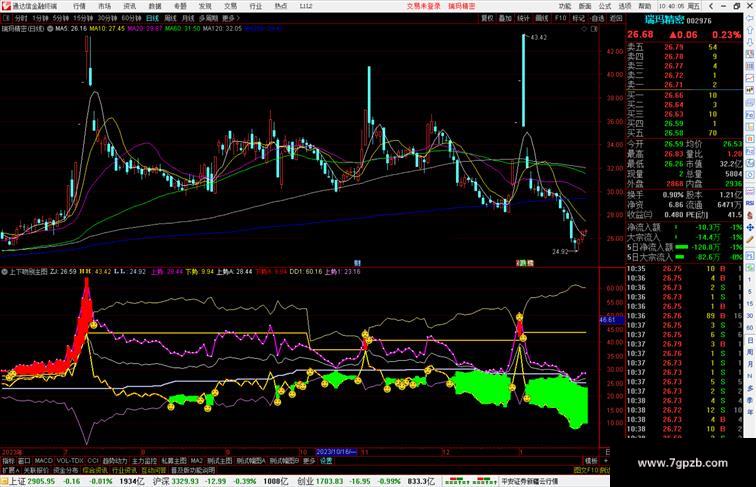Click the 创业 index in status bar

305,481
